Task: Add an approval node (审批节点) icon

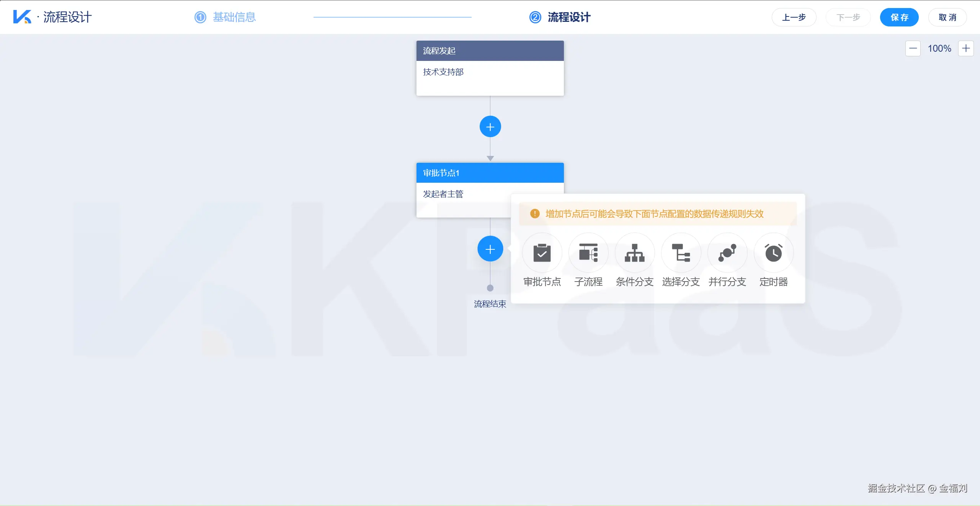Action: pos(542,253)
